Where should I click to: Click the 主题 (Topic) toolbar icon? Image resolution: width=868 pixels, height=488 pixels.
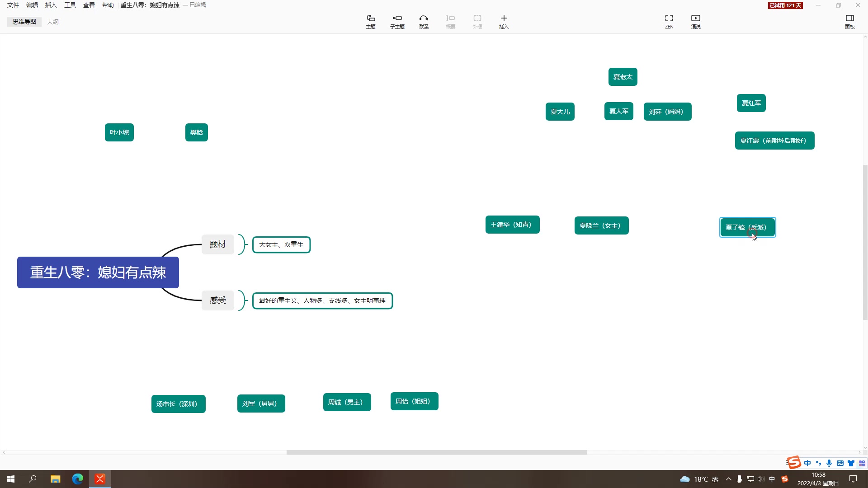371,21
